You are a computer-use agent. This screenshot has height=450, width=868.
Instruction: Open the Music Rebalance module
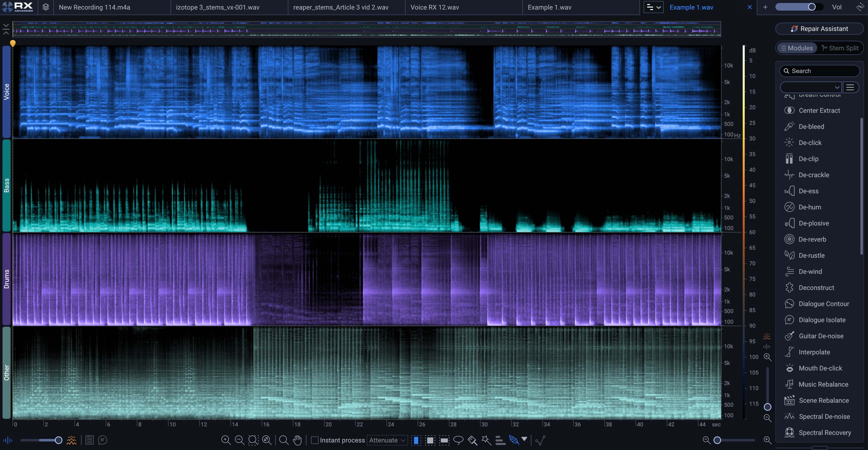point(823,384)
